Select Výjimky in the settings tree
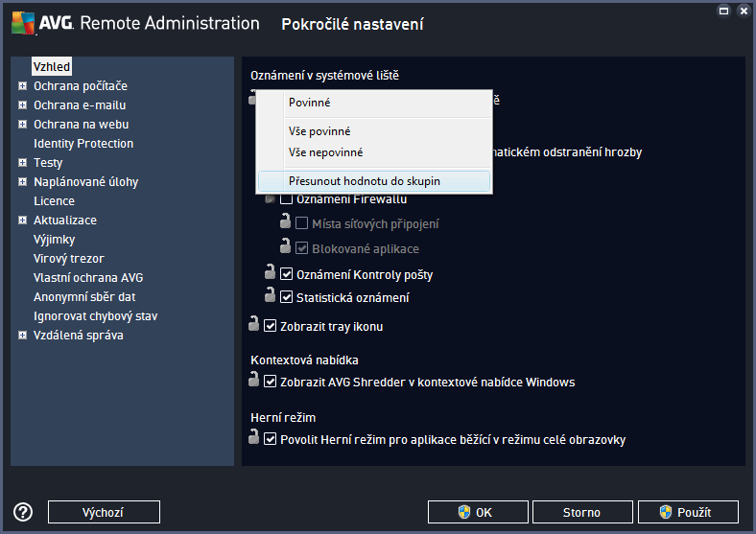This screenshot has height=534, width=756. coord(54,240)
